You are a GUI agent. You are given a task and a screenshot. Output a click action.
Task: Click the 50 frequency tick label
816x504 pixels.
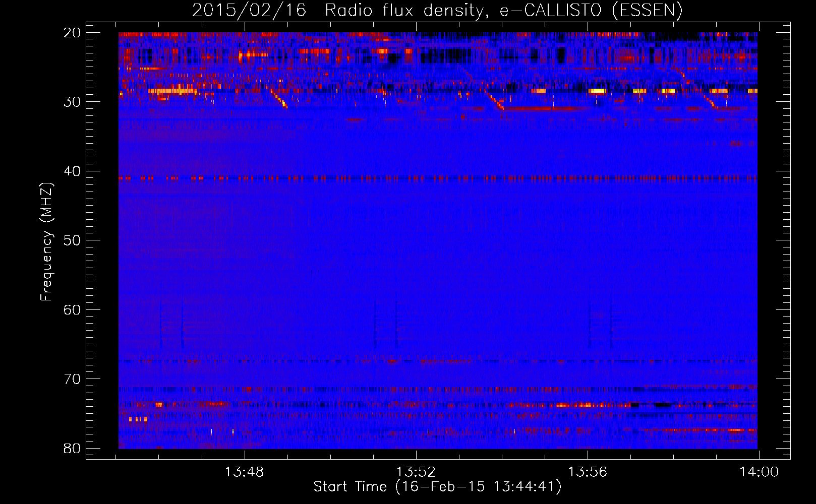pos(73,240)
